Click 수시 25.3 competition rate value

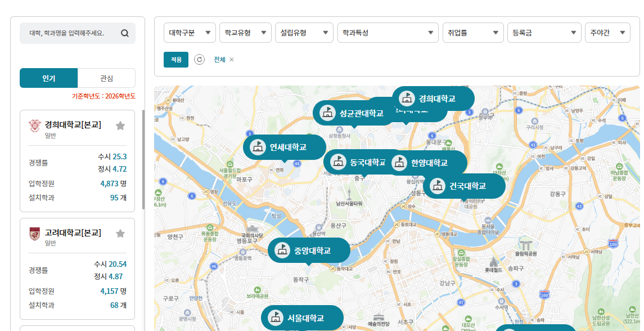(112, 156)
